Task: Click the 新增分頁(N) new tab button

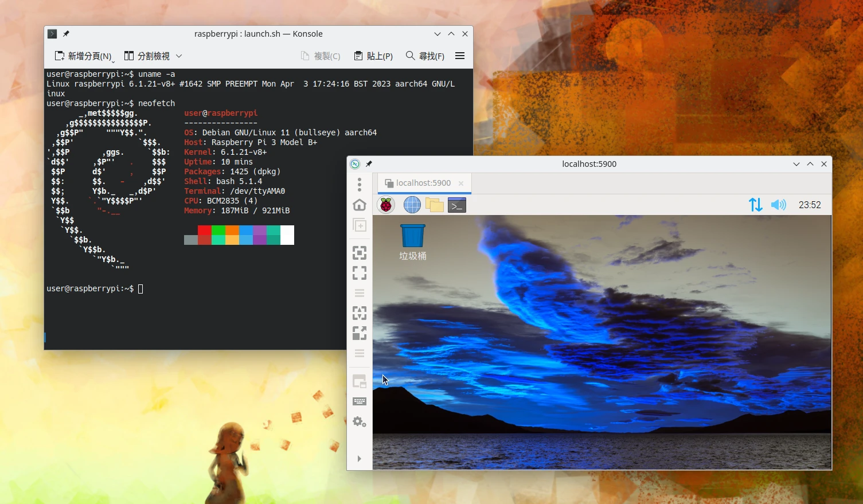Action: pos(84,56)
